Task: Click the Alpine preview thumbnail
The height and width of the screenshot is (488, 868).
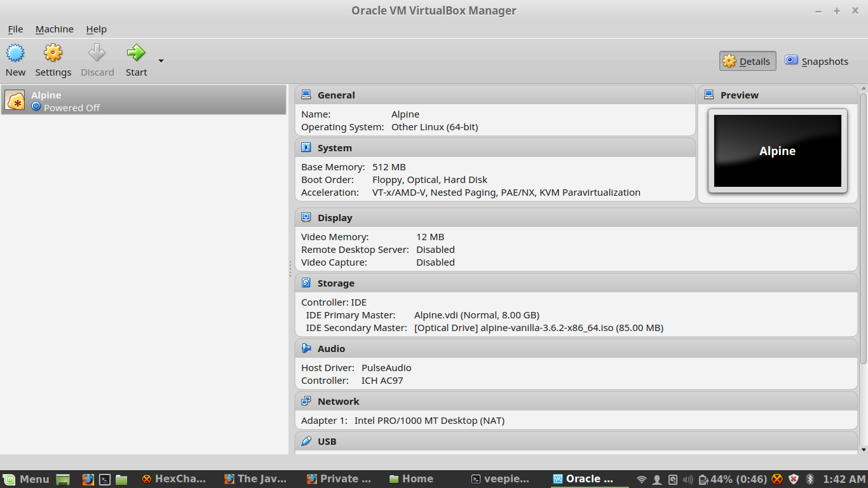Action: tap(778, 151)
